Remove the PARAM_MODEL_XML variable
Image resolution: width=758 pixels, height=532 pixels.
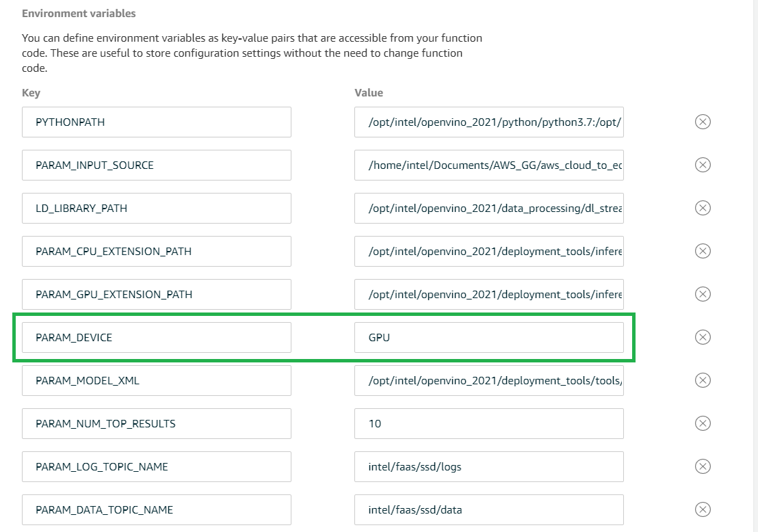[703, 380]
